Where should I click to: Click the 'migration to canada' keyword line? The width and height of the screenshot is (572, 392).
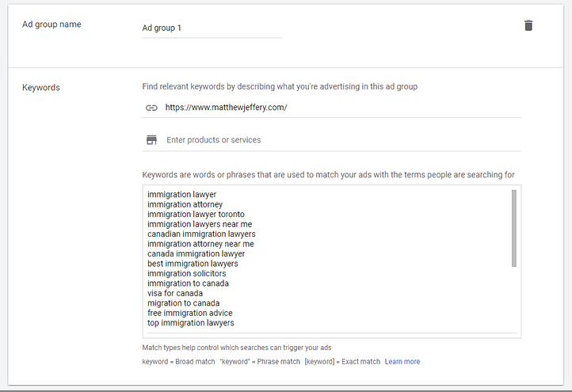coord(183,303)
